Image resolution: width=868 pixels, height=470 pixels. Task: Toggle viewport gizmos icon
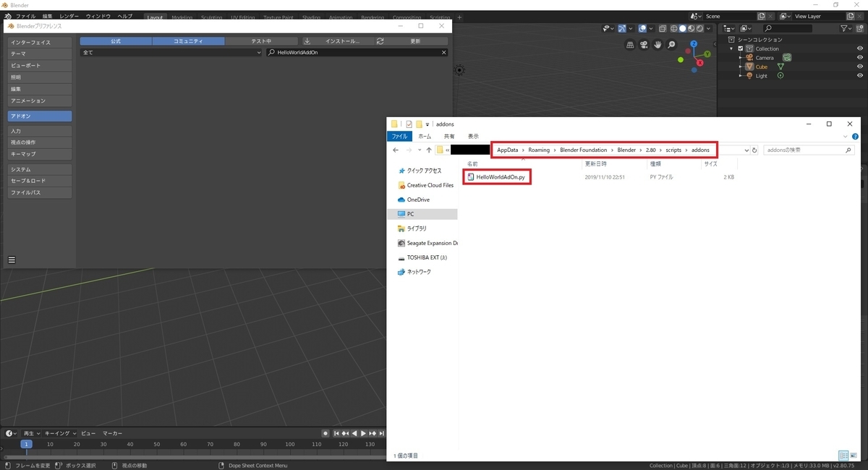pyautogui.click(x=622, y=28)
